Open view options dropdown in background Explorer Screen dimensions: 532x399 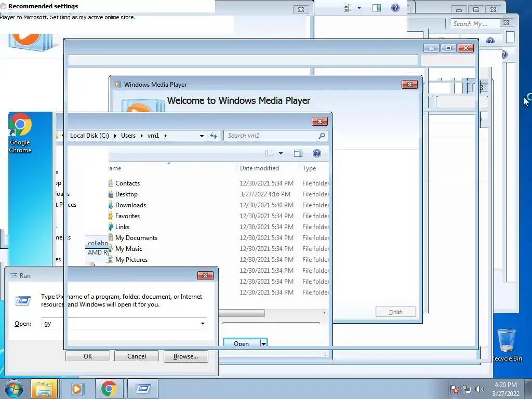coord(360,8)
